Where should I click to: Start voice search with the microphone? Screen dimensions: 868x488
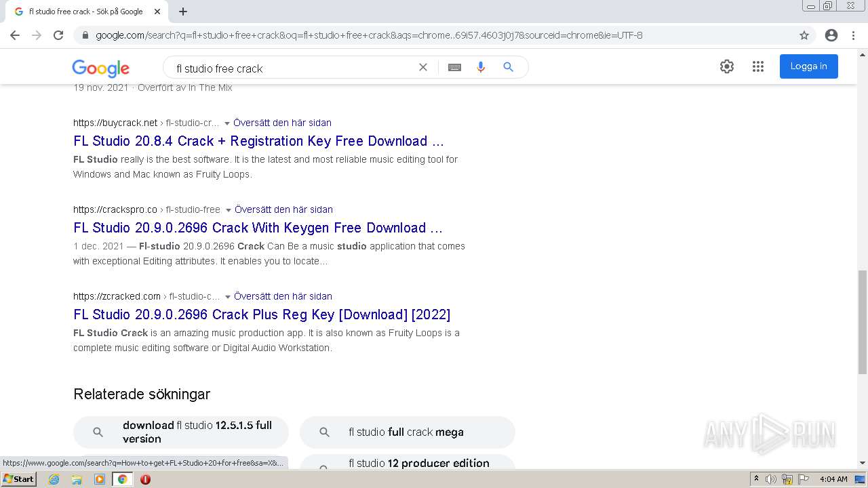481,67
